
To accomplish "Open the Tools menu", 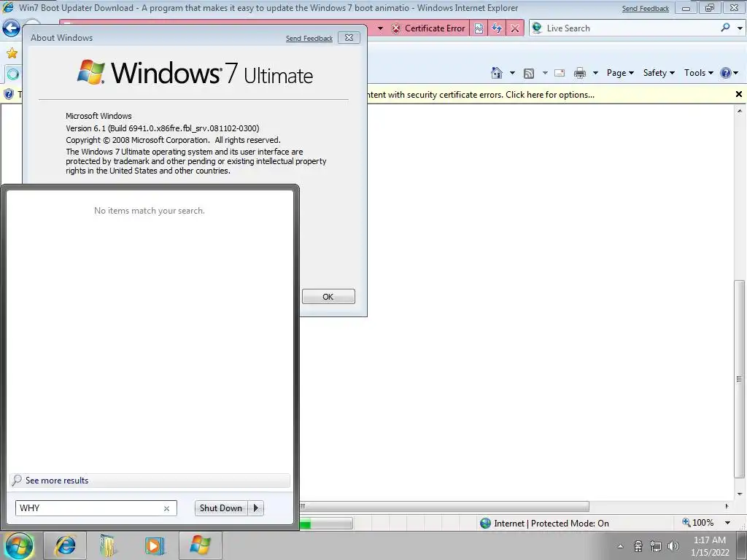I will [698, 73].
